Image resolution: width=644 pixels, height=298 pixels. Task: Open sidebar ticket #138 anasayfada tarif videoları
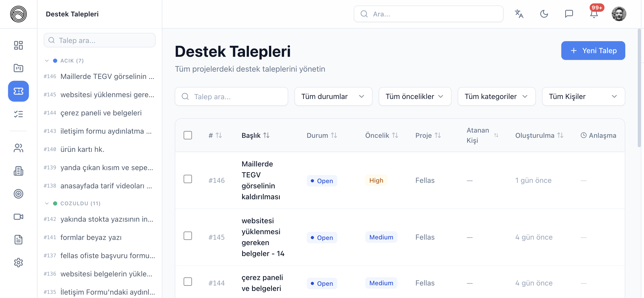pos(99,186)
